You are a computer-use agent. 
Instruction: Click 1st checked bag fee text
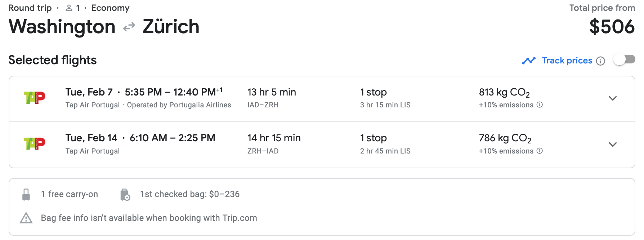(190, 194)
